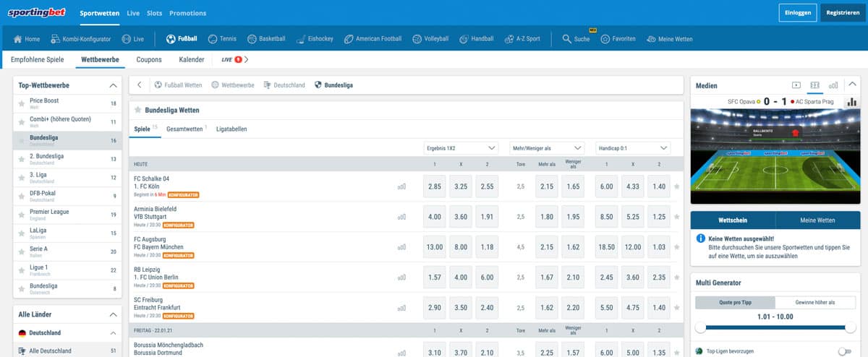Click the Einloggen button
Viewport: 868px width, 357px height.
coord(798,12)
